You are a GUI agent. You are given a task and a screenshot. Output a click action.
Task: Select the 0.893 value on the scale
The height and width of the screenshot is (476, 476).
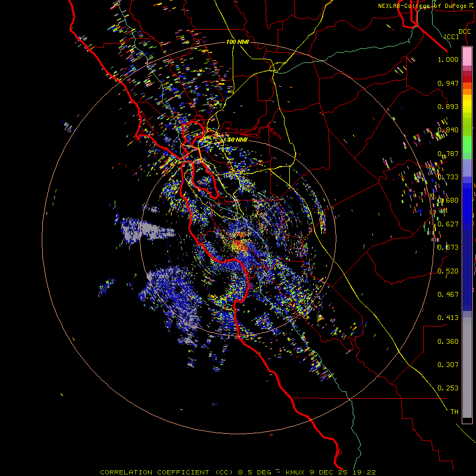(x=448, y=106)
